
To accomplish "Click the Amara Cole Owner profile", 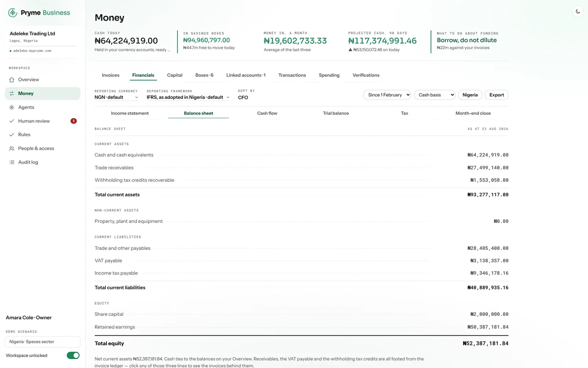I will (29, 318).
